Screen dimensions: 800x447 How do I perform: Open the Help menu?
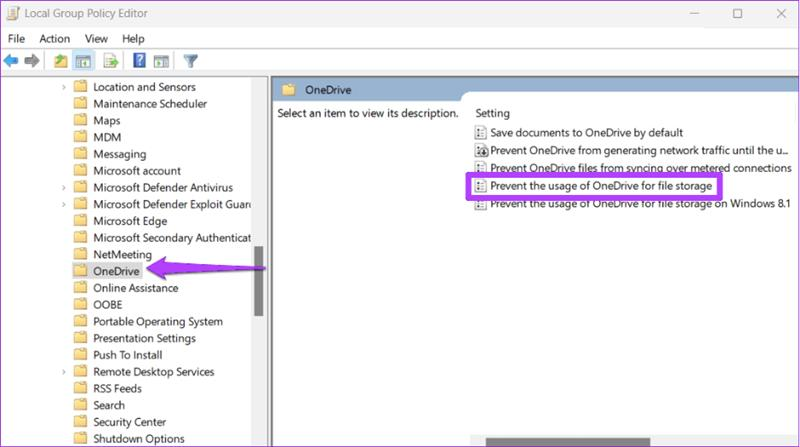pos(133,39)
